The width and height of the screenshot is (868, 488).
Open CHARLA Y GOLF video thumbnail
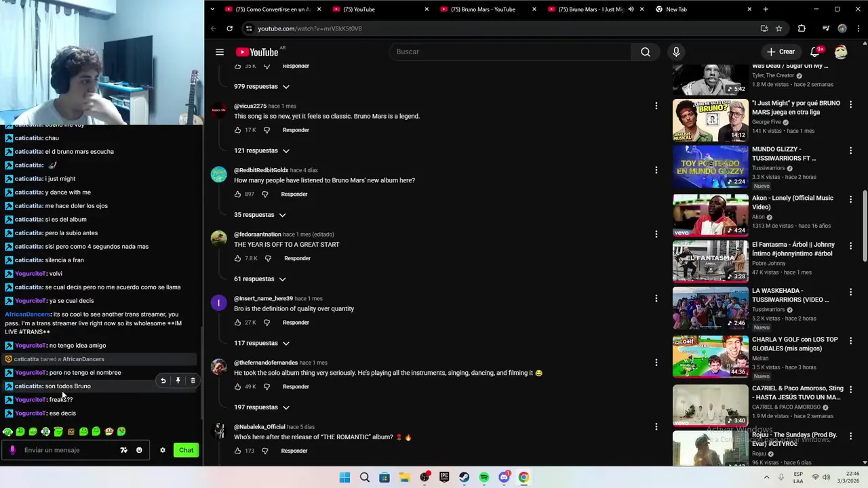click(710, 356)
